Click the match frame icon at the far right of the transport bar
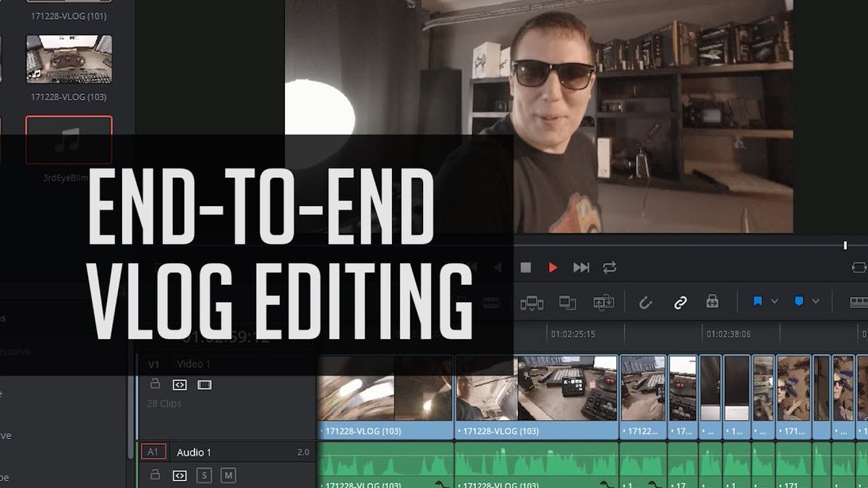The height and width of the screenshot is (488, 868). (859, 267)
